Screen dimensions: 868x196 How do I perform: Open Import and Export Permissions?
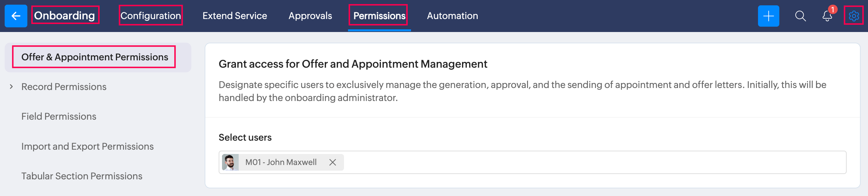[88, 146]
